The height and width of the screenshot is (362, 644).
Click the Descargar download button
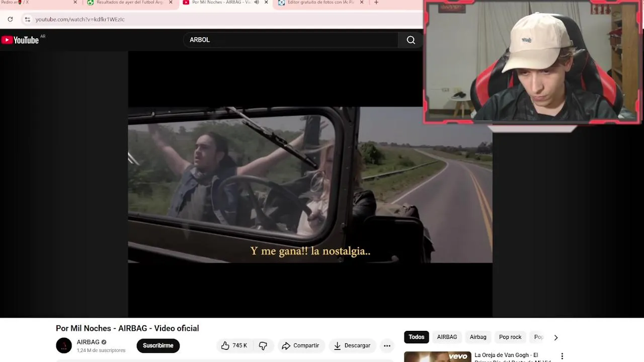352,345
